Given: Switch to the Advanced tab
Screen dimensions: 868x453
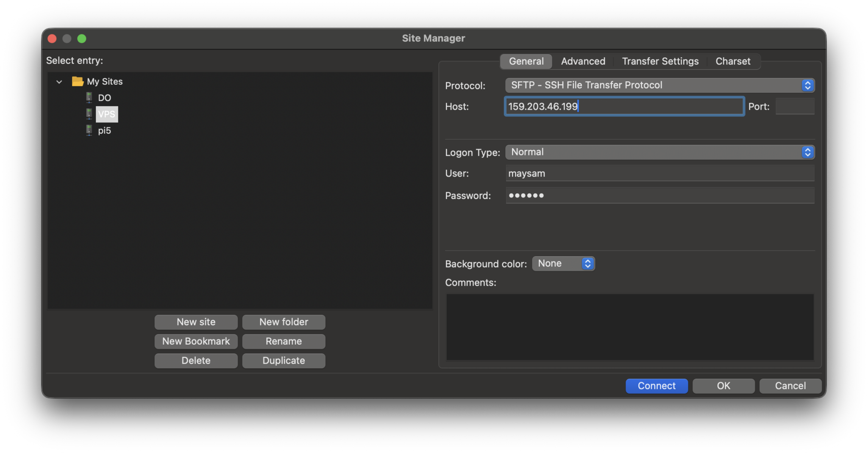Looking at the screenshot, I should tap(583, 61).
